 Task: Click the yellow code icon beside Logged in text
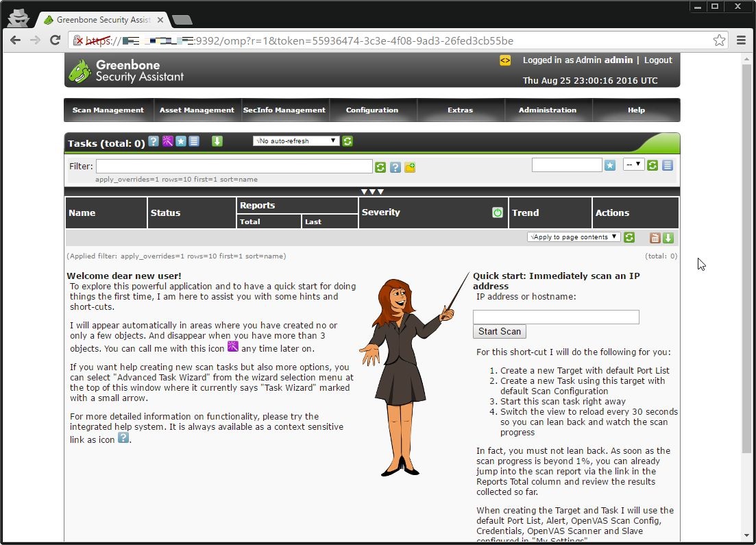(x=505, y=60)
